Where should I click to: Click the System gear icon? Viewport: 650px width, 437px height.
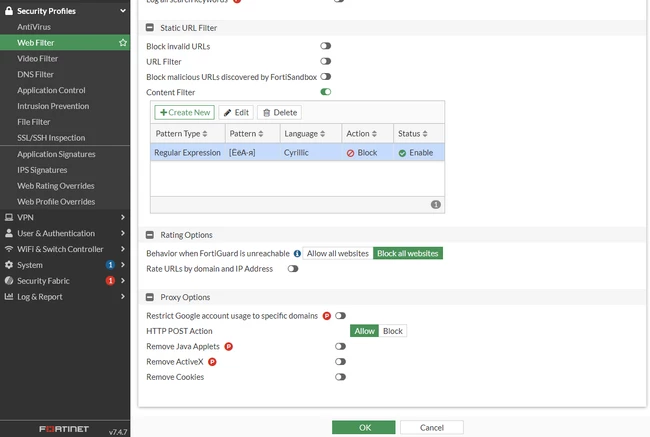pyautogui.click(x=9, y=265)
